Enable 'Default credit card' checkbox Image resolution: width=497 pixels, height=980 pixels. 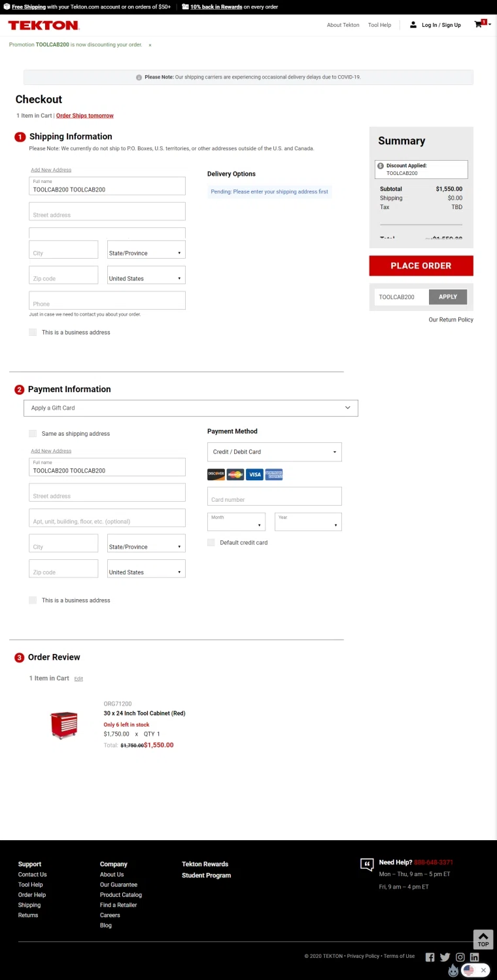click(211, 542)
